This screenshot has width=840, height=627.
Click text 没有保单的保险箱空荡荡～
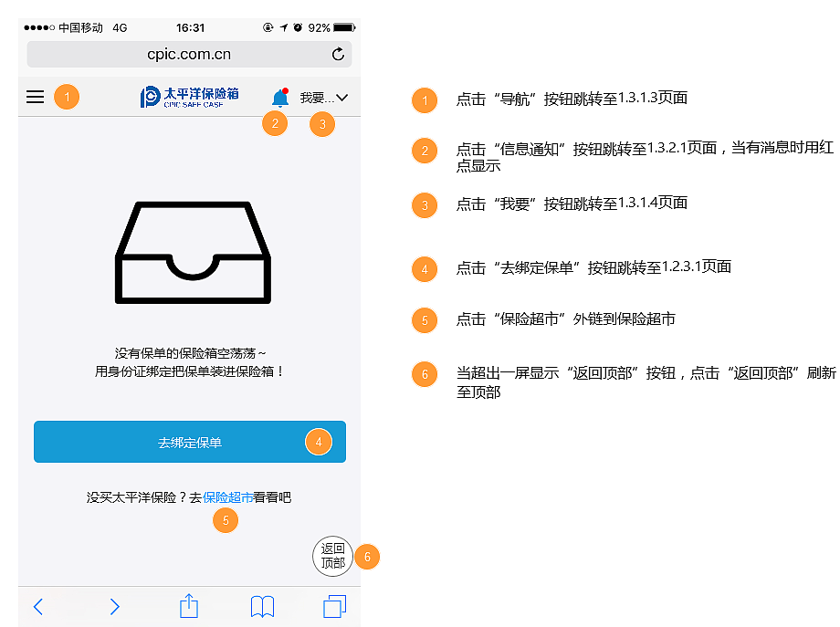pyautogui.click(x=190, y=353)
